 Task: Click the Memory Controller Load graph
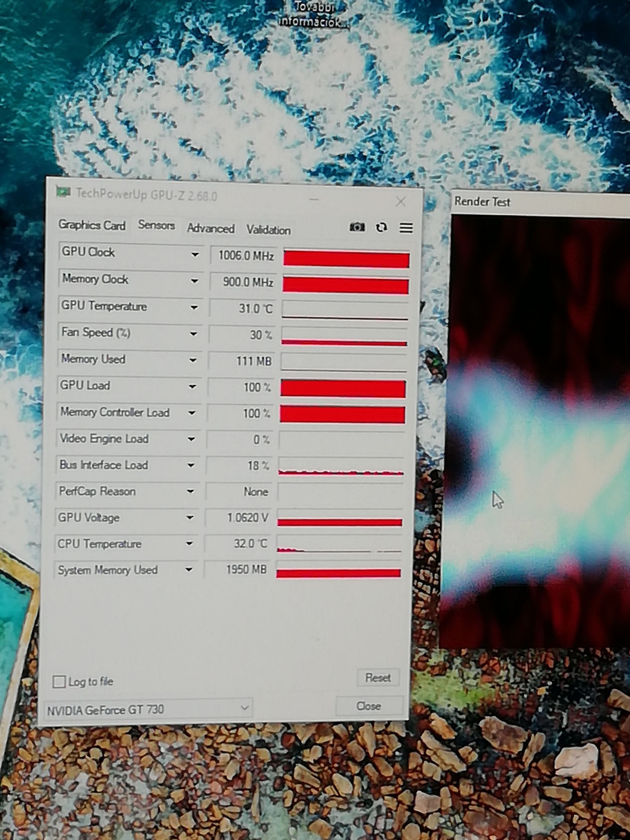[342, 415]
